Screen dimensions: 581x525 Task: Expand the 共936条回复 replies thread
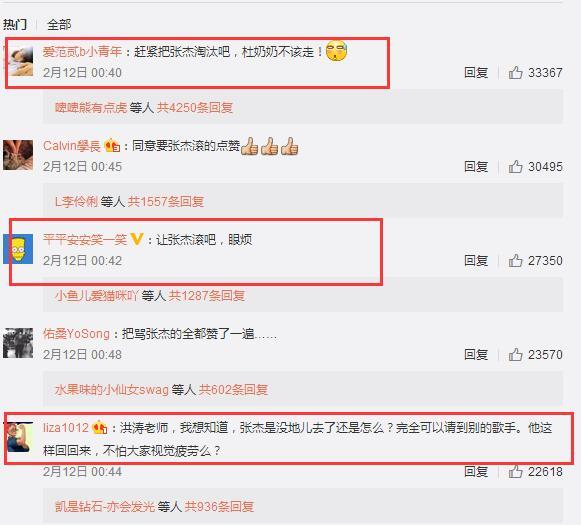pos(219,506)
